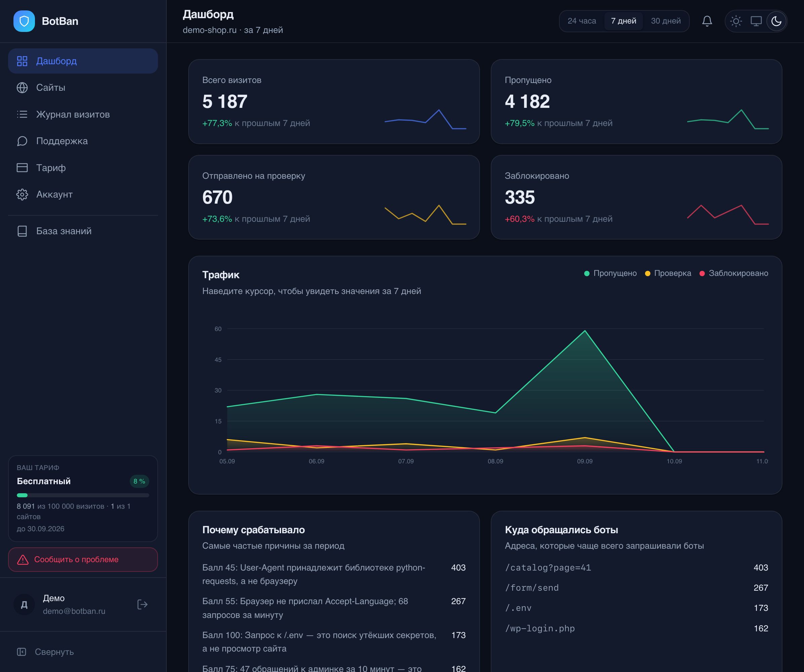Click the Поддержка chat bubble icon
804x672 pixels.
pyautogui.click(x=22, y=141)
